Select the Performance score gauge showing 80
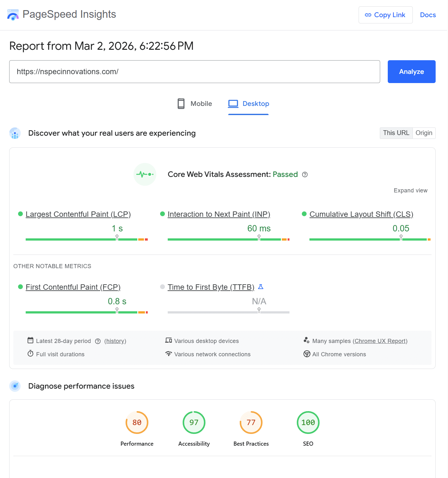 [x=137, y=423]
